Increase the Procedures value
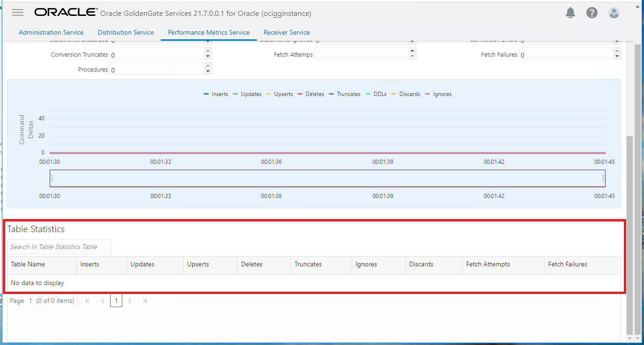 point(208,66)
